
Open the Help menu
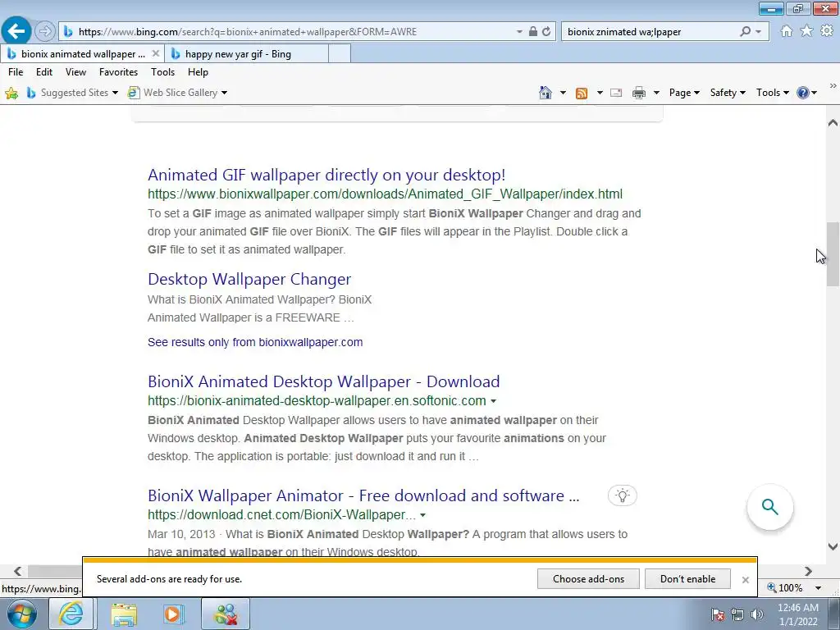pyautogui.click(x=198, y=72)
